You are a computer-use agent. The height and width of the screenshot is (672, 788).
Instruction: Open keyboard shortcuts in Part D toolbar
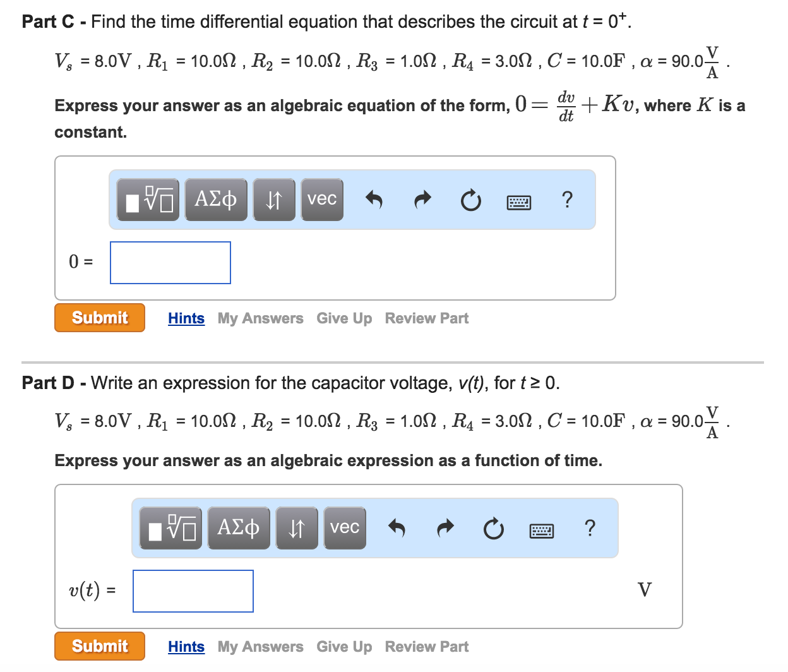pyautogui.click(x=542, y=531)
